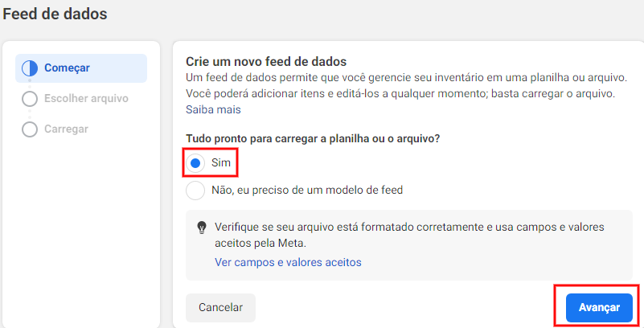Viewport: 644px width, 328px height.
Task: Open 'Ver campos e valores aceitos' link
Action: pyautogui.click(x=288, y=262)
